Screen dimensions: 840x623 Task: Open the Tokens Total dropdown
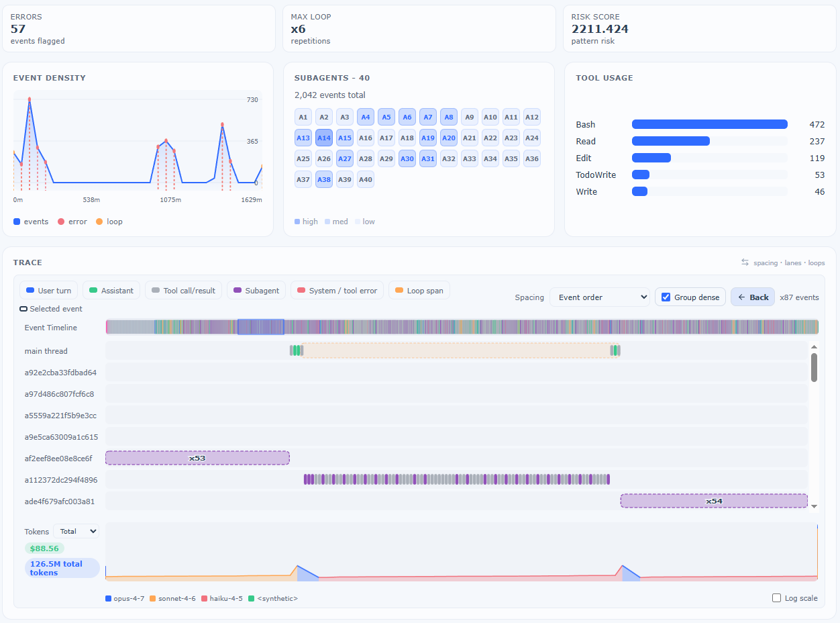pos(76,531)
